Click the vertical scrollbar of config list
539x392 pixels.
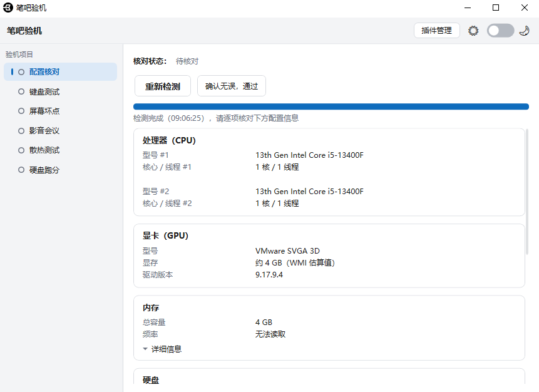click(x=527, y=192)
